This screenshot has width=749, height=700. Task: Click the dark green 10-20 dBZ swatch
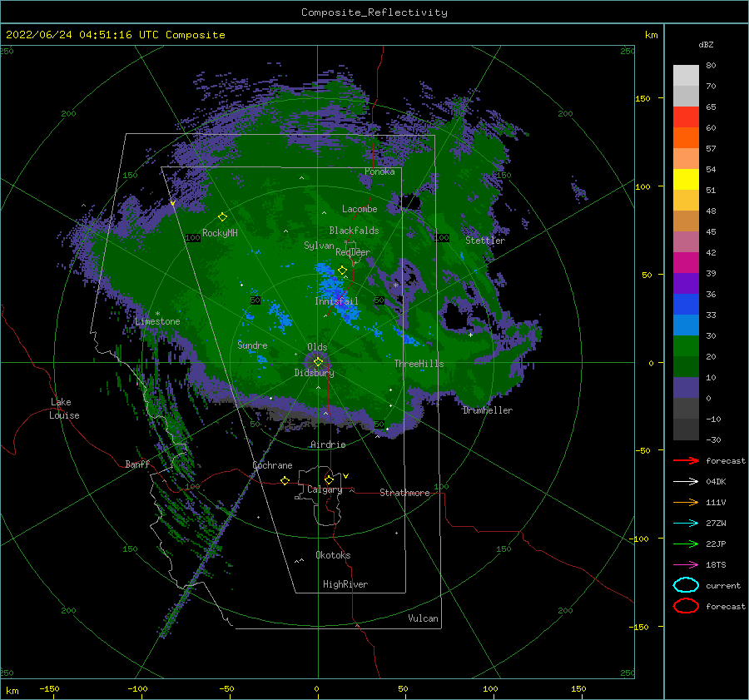686,367
